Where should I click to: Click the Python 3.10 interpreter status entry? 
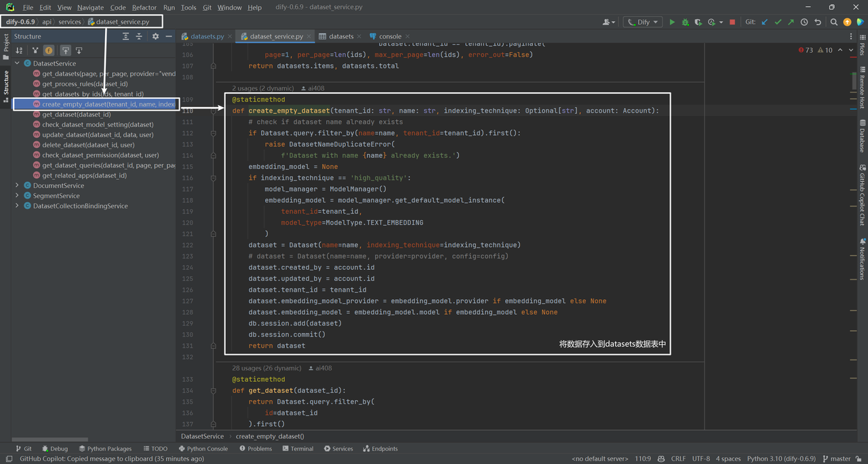coord(781,459)
